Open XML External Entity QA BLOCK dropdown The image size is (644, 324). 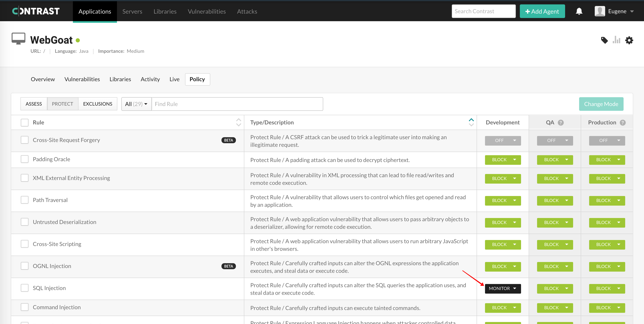pos(555,179)
